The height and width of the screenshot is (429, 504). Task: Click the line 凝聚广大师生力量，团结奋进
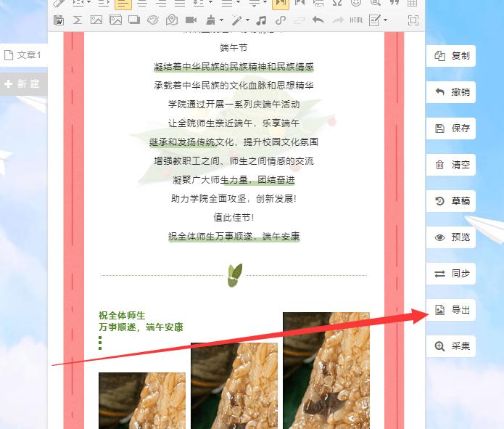(234, 180)
